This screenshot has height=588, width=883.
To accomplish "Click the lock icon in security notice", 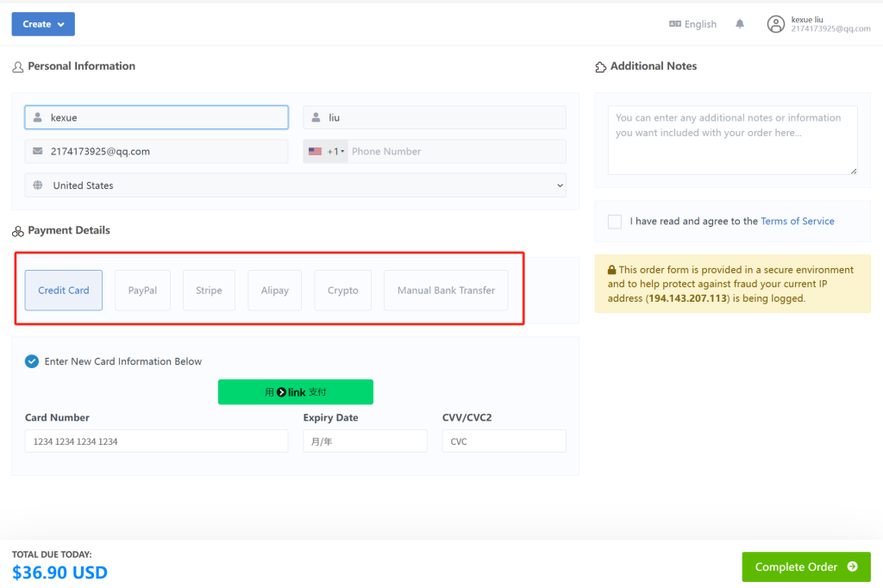I will click(x=611, y=270).
